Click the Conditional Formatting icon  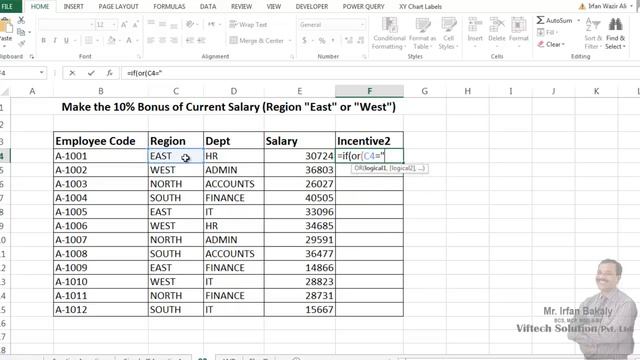click(389, 25)
